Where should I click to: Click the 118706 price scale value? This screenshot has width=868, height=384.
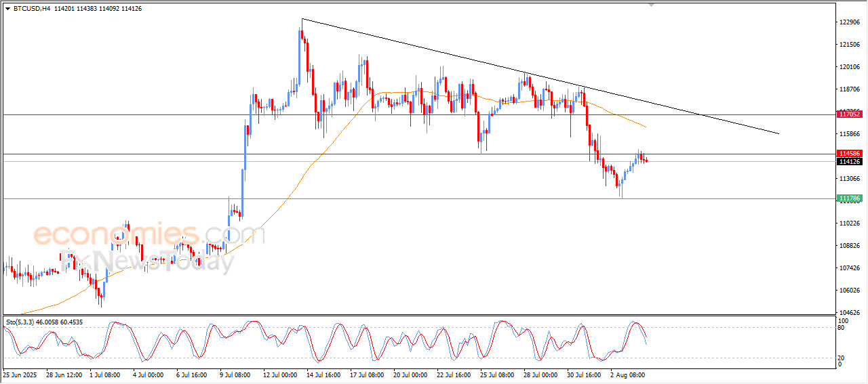850,89
